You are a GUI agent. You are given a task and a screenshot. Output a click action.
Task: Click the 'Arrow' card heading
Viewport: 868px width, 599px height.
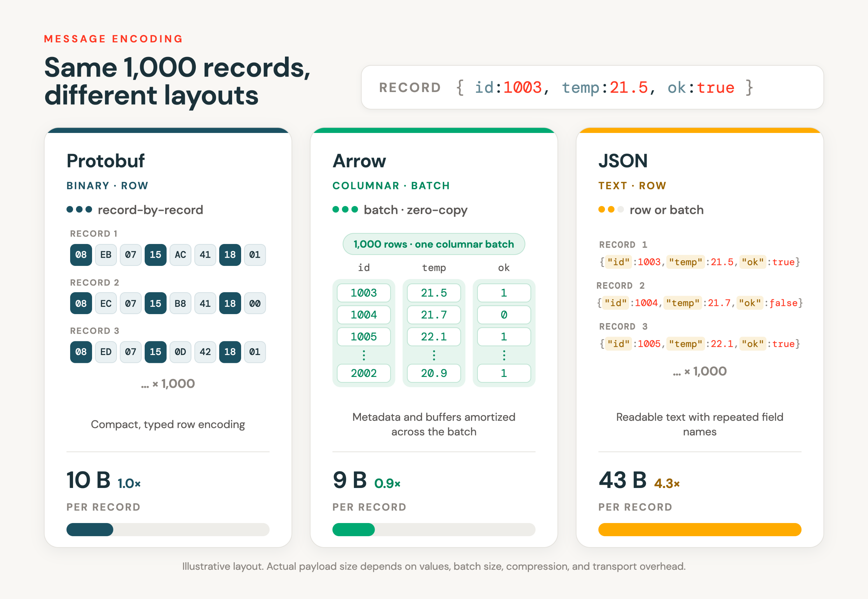pos(359,161)
